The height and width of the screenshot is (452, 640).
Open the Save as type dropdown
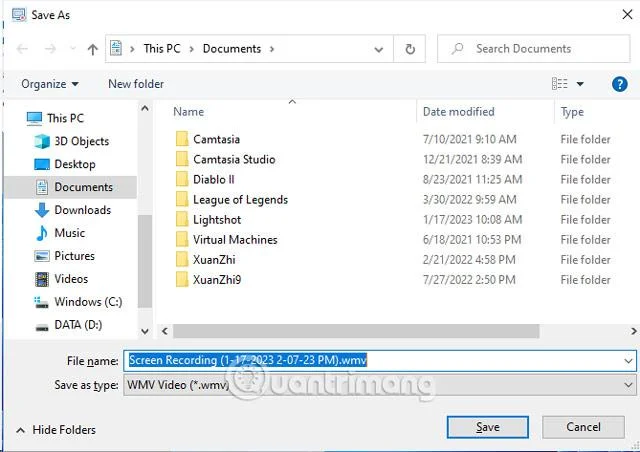(x=380, y=385)
